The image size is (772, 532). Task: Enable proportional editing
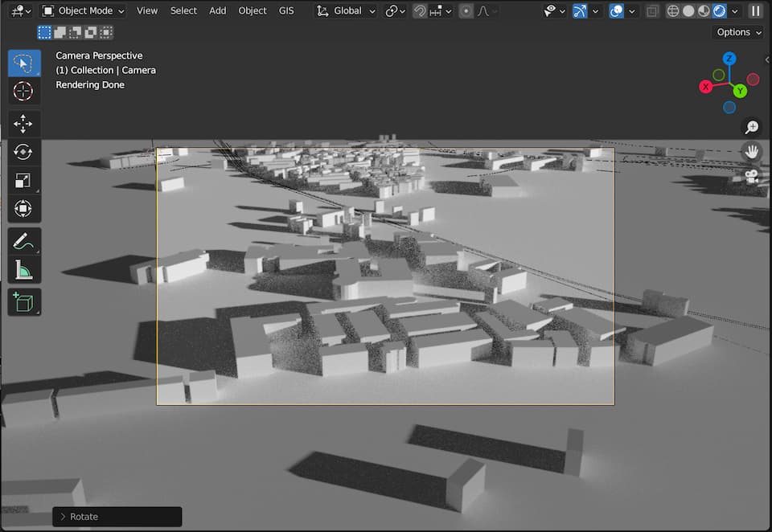pos(466,11)
